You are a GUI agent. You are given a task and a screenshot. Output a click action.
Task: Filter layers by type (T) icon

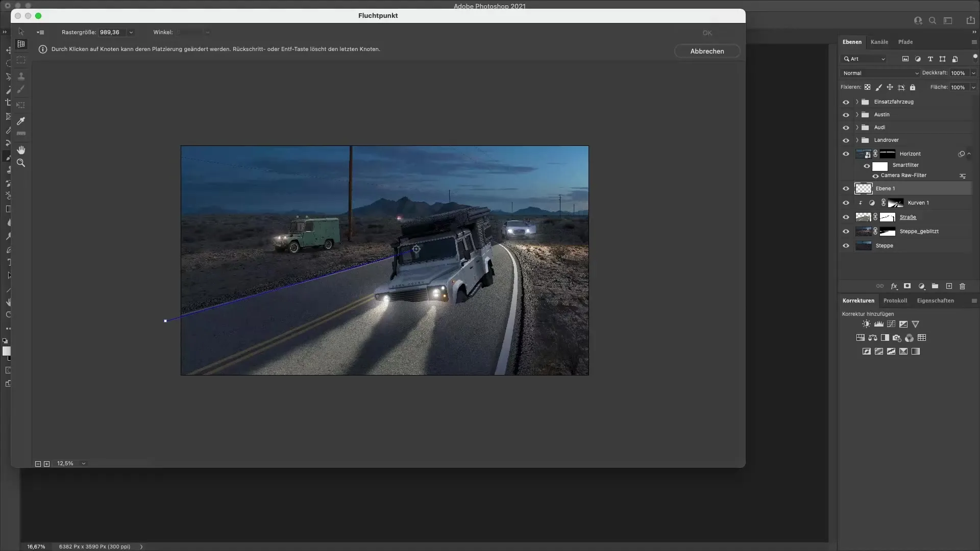[930, 59]
